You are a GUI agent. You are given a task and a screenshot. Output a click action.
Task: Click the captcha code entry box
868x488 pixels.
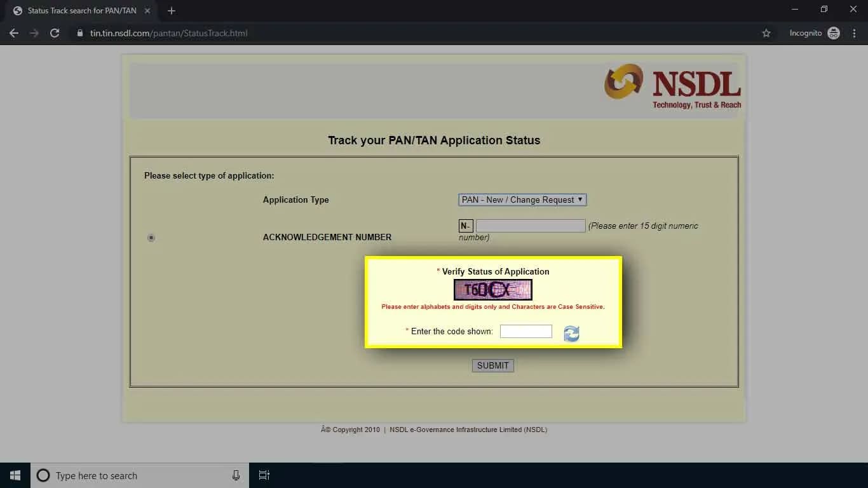click(526, 331)
